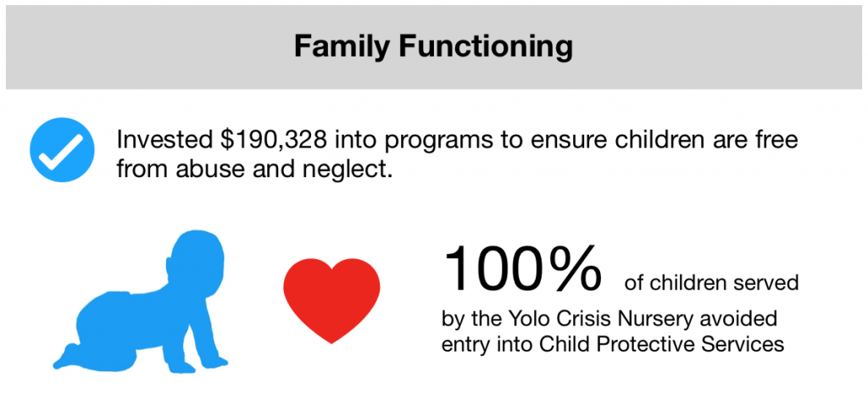The height and width of the screenshot is (410, 868).
Task: Click the gray header banner
Action: click(433, 47)
